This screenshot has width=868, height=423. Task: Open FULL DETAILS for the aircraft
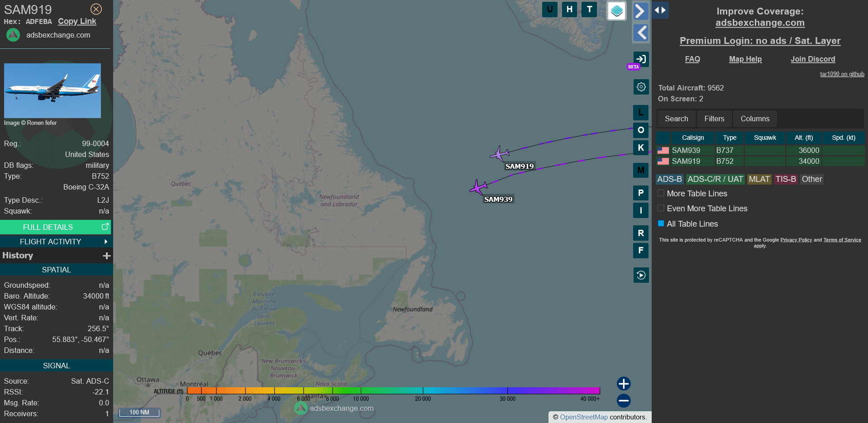(56, 227)
